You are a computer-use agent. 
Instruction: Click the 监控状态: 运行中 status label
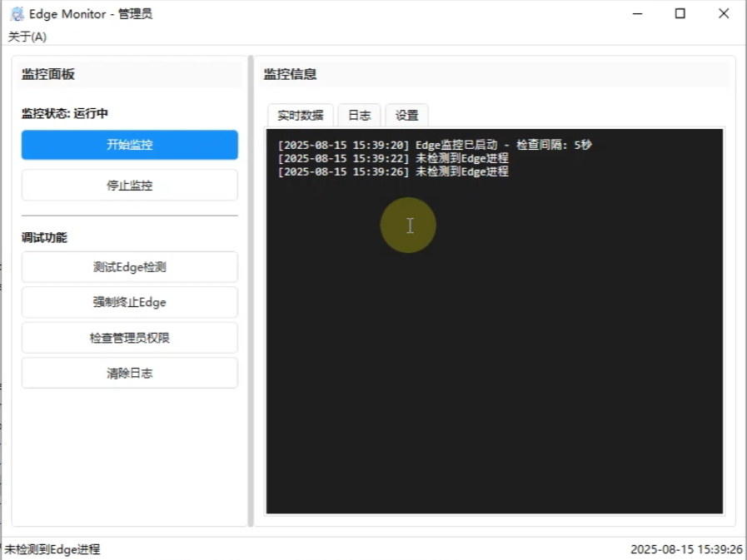pos(67,112)
